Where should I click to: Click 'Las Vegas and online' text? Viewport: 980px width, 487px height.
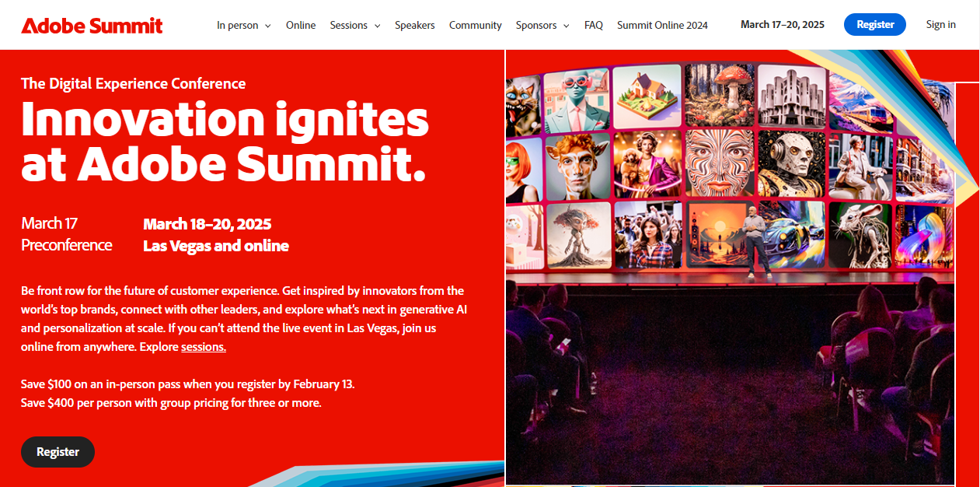point(216,246)
